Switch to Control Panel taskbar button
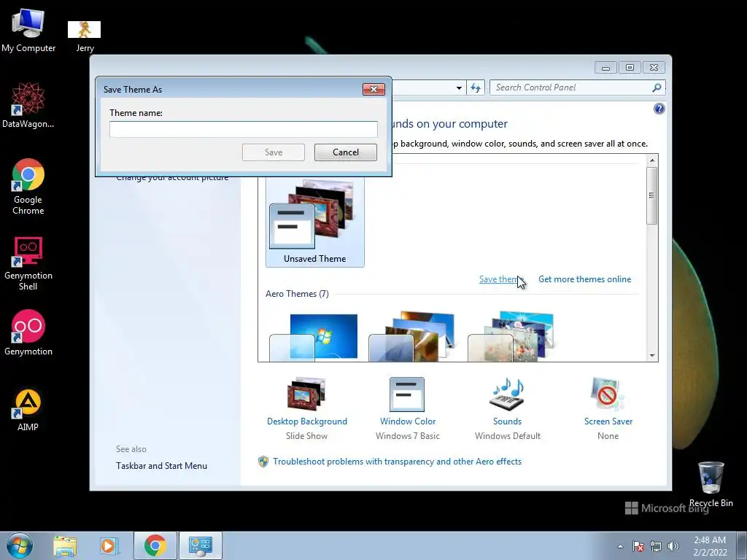The height and width of the screenshot is (560, 747). point(200,545)
